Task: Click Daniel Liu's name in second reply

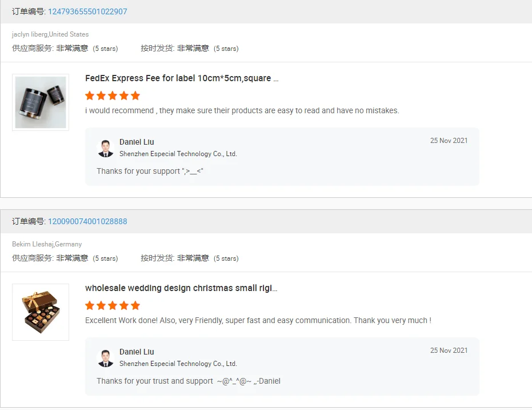Action: (137, 352)
